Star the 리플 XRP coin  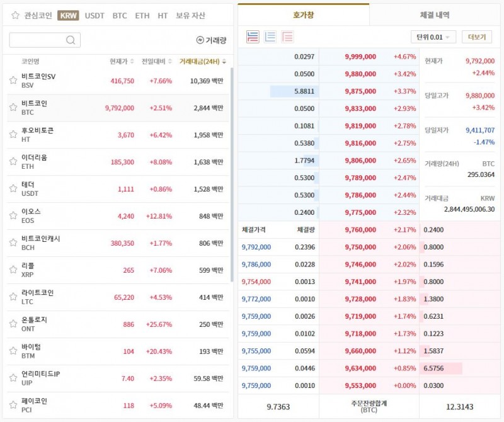(13, 270)
